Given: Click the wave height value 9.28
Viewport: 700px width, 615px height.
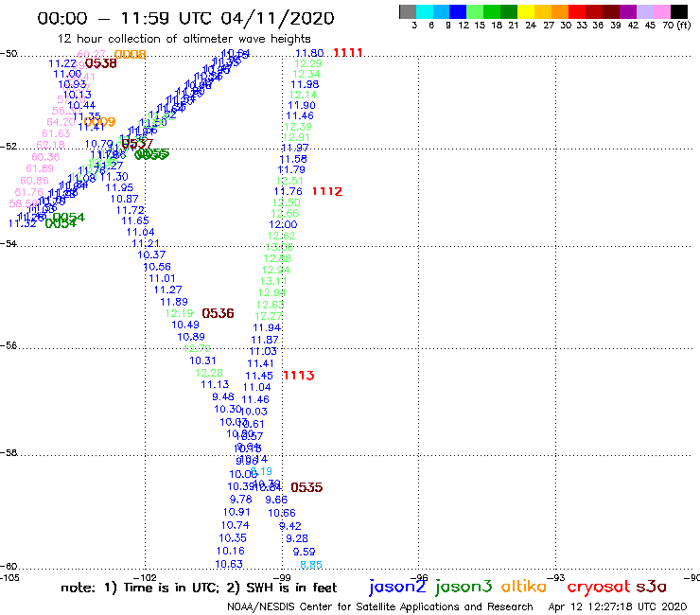Looking at the screenshot, I should 297,538.
